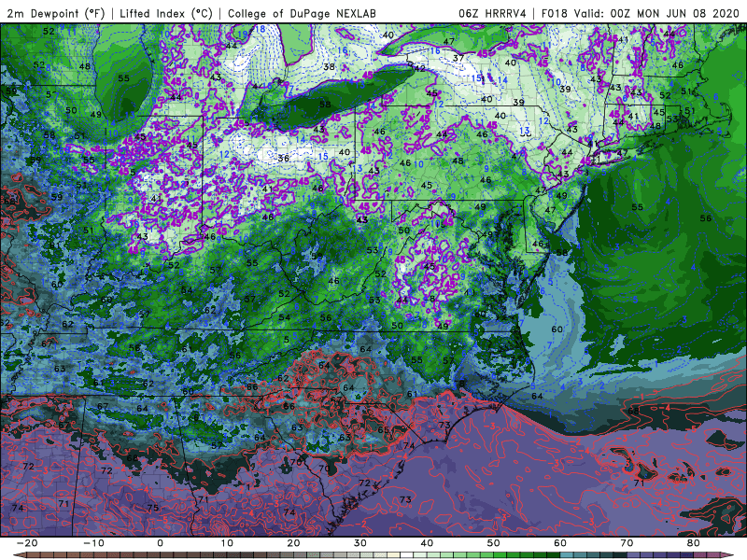Click the '06Z HRRRV4' model run label
The image size is (747, 560).
(492, 13)
